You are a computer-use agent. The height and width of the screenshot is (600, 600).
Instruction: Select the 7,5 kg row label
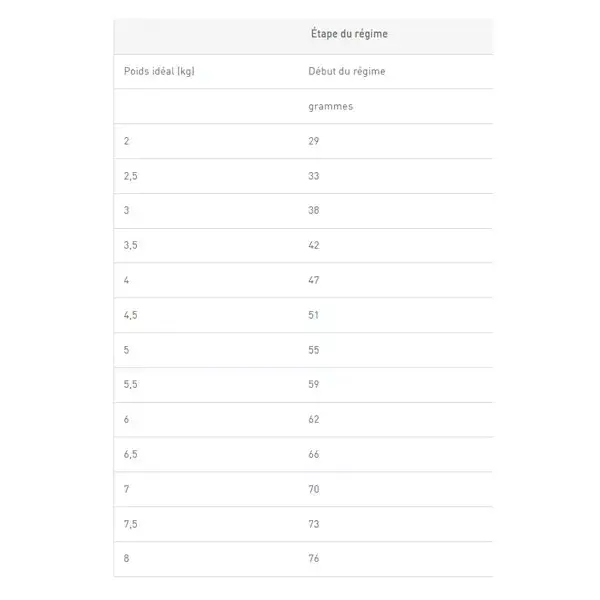click(130, 524)
